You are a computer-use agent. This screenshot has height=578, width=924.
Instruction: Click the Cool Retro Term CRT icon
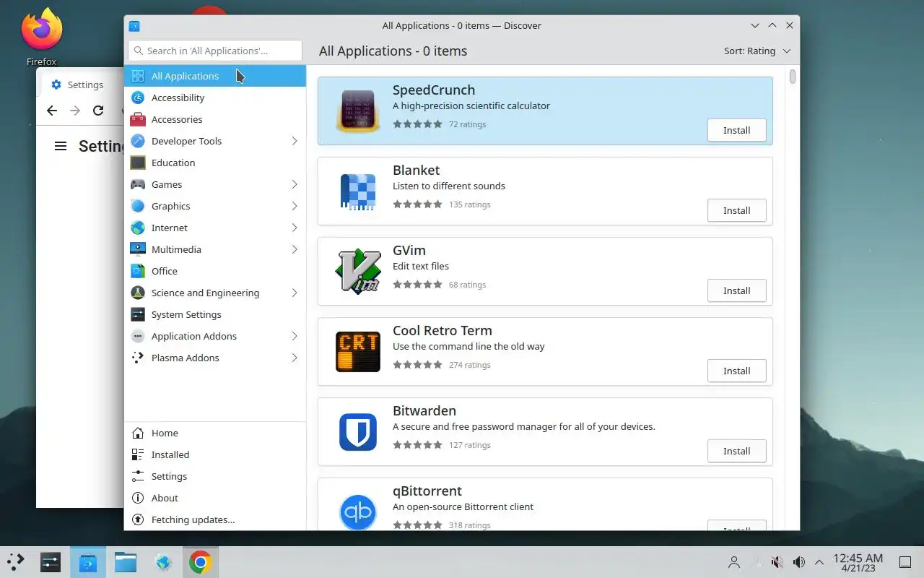(358, 351)
